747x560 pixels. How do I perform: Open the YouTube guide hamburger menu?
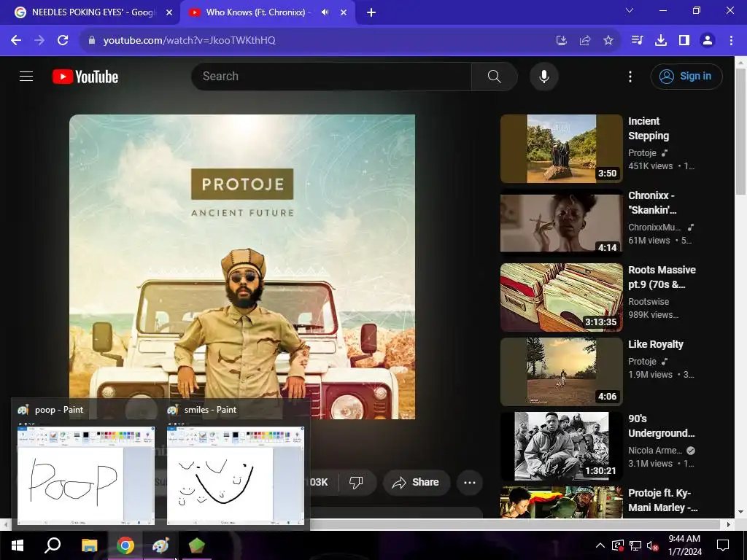(26, 76)
